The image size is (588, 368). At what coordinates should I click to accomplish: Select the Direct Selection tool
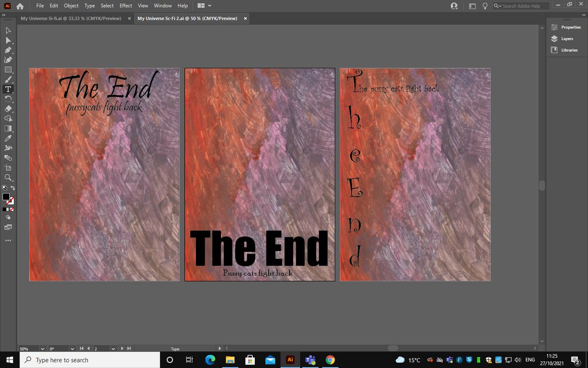click(8, 40)
